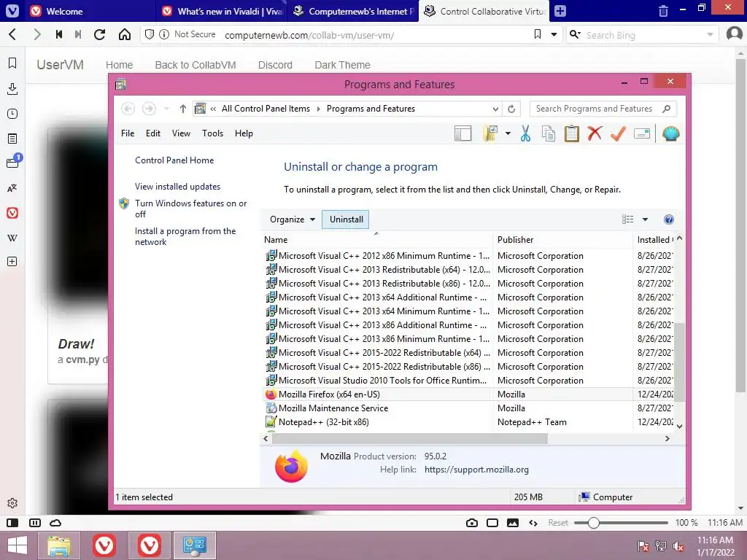Open the Tools menu
The height and width of the screenshot is (560, 747).
pyautogui.click(x=212, y=134)
